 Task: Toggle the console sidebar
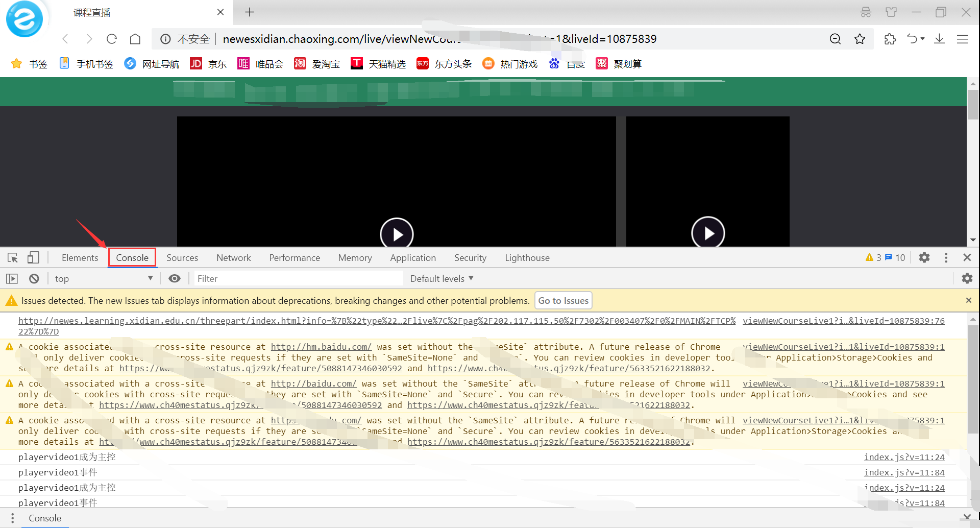[x=12, y=279]
